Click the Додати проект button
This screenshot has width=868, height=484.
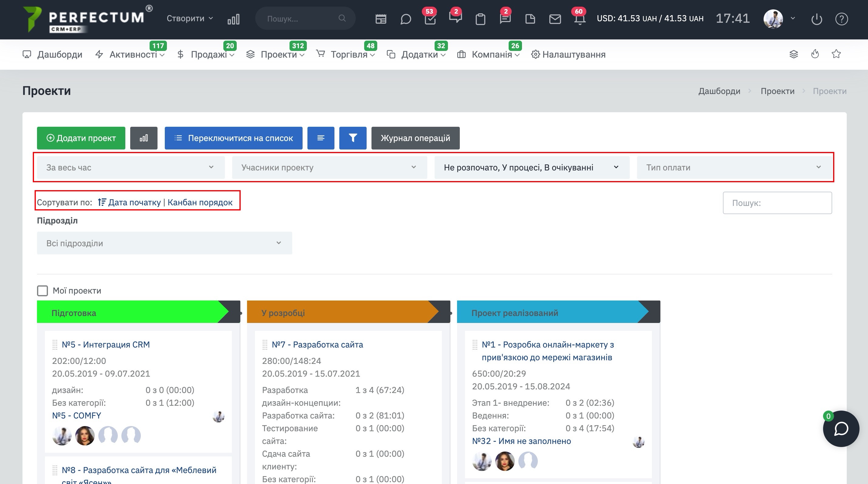(81, 138)
